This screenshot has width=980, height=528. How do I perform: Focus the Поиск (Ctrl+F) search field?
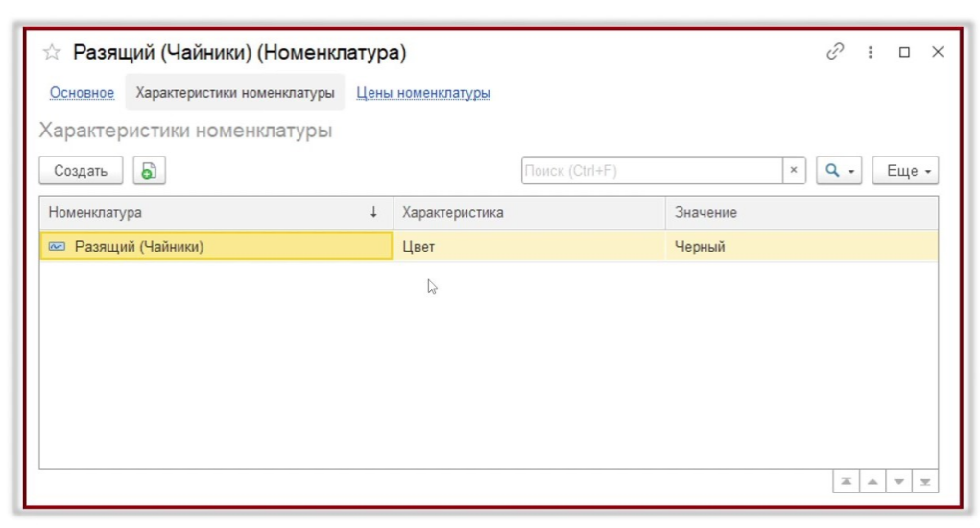(651, 171)
